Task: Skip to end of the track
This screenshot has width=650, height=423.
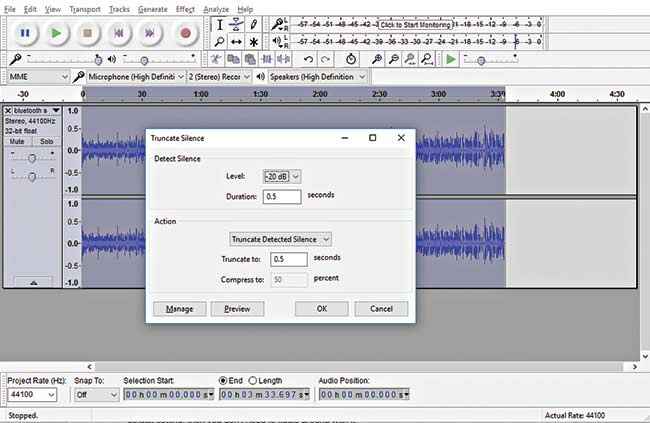Action: [x=150, y=33]
